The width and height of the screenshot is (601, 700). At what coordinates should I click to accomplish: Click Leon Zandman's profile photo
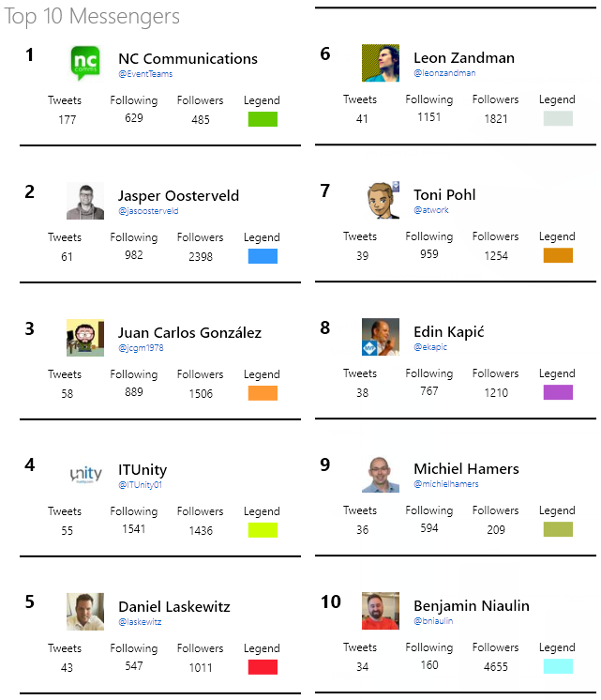[381, 63]
